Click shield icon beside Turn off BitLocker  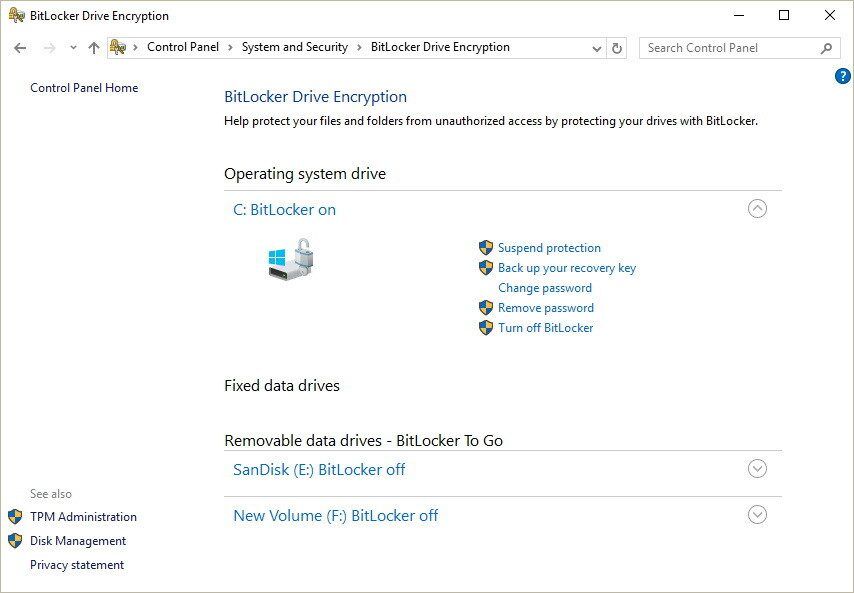click(x=485, y=328)
